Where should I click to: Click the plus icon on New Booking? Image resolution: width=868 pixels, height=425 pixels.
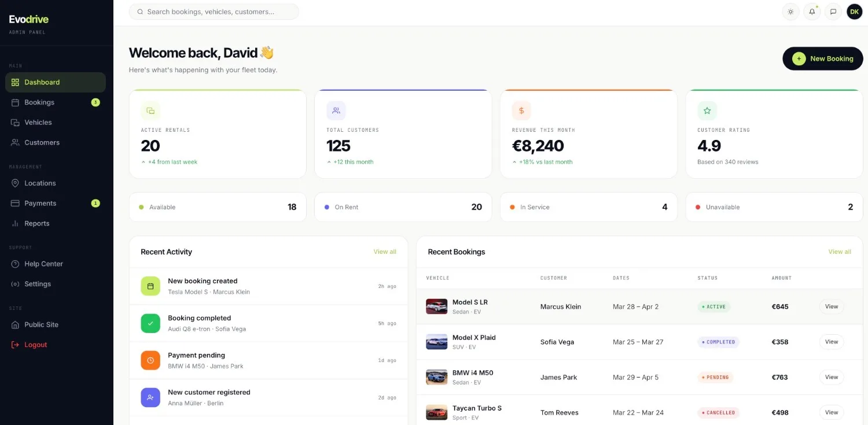coord(799,59)
